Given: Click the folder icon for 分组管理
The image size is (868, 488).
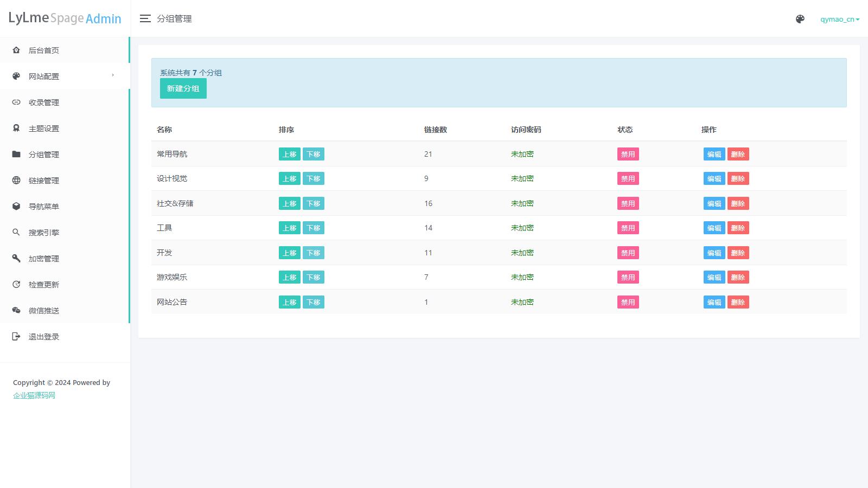Looking at the screenshot, I should (x=16, y=155).
